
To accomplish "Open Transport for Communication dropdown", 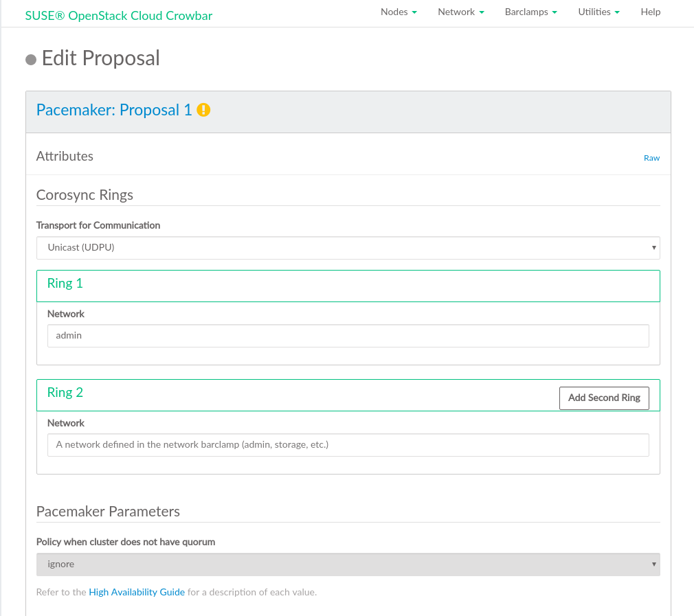I will 348,248.
